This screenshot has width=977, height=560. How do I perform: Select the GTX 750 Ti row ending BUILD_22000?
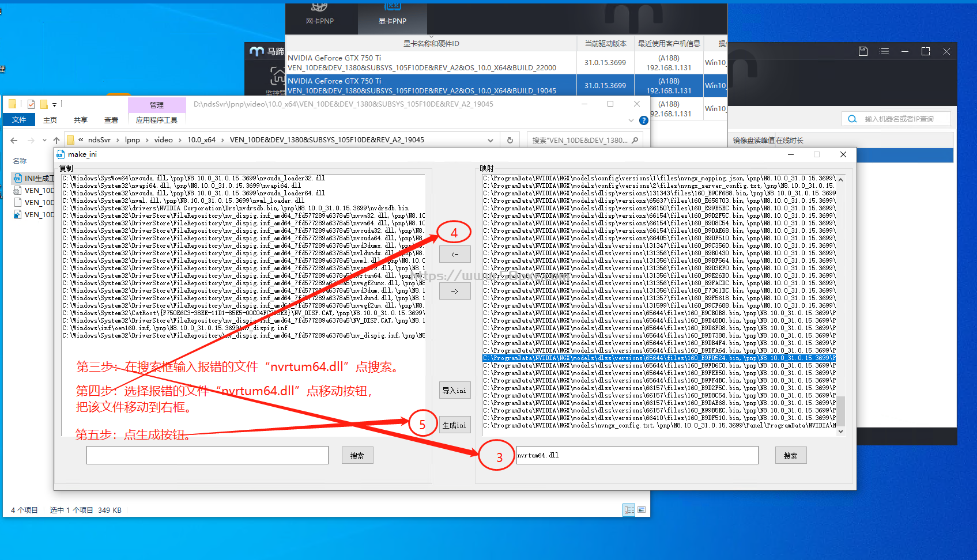click(x=506, y=62)
